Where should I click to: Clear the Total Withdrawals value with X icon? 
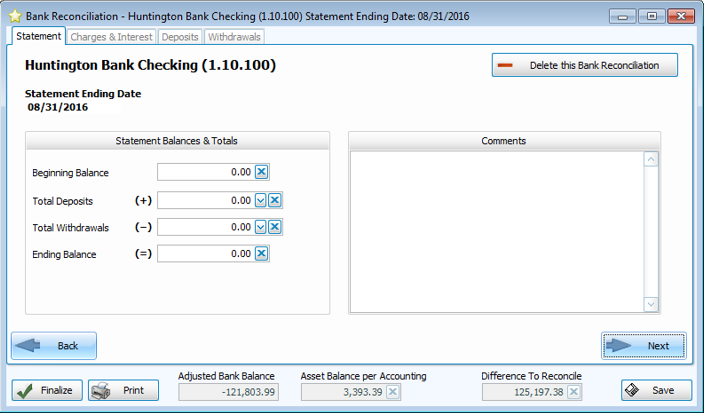click(274, 227)
